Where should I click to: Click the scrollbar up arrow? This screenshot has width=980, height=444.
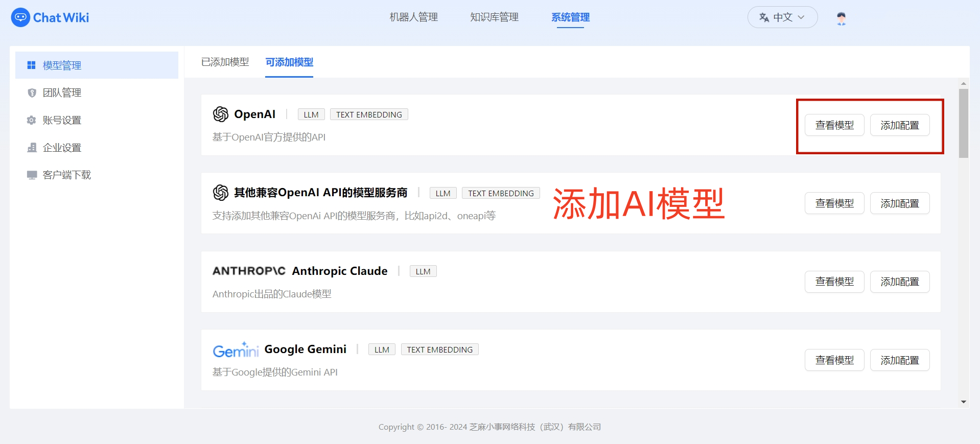[964, 83]
